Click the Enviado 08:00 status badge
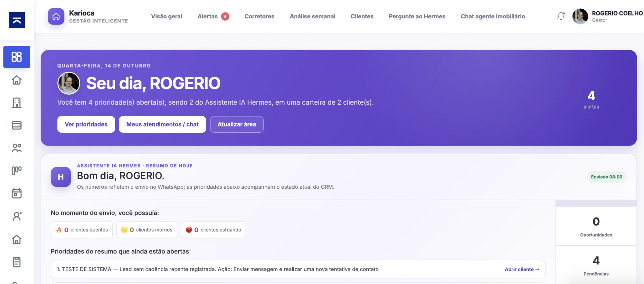Image resolution: width=644 pixels, height=284 pixels. pos(607,177)
